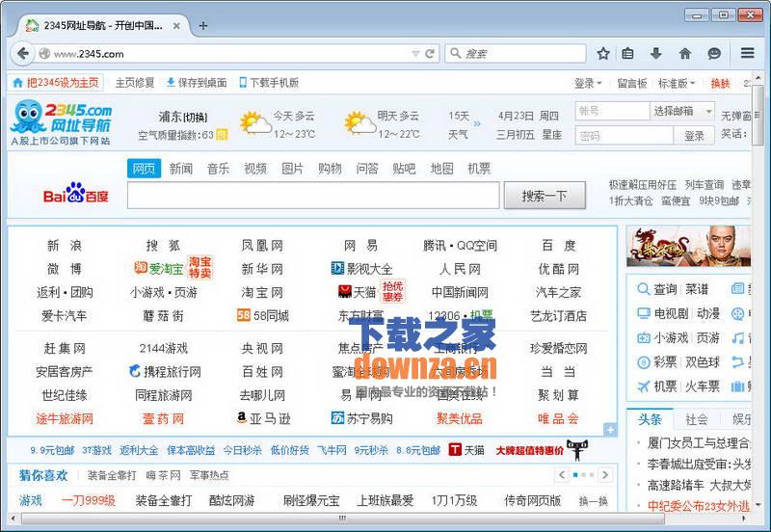Click the 机票 airplane icon in sidebar
771x532 pixels.
pos(644,386)
